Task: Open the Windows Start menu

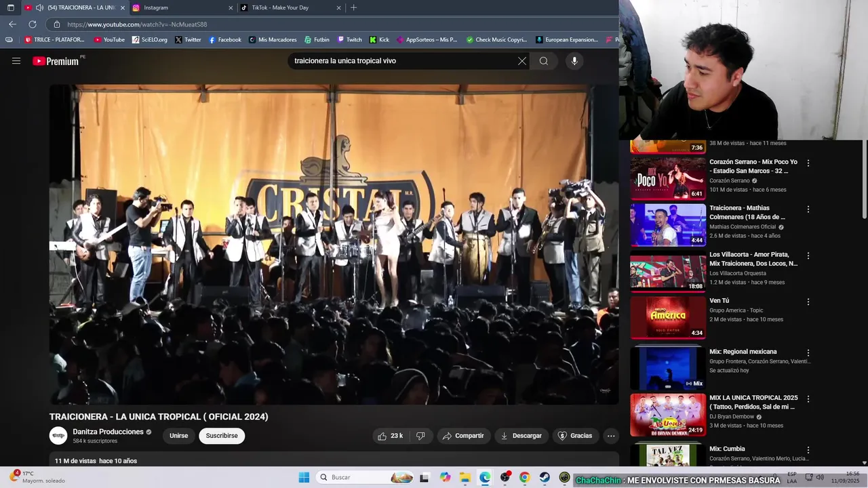Action: tap(304, 477)
